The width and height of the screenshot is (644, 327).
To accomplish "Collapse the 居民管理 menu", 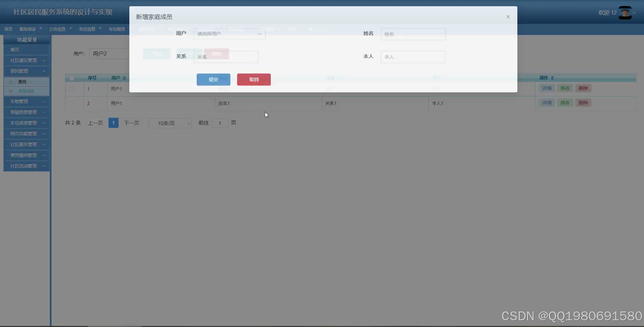I will pos(27,71).
